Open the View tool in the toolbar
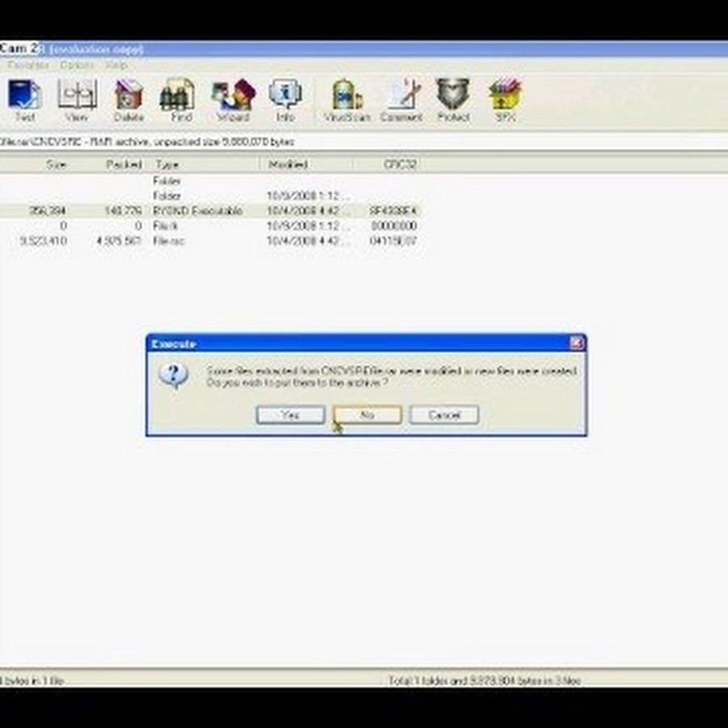728x728 pixels. point(76,100)
